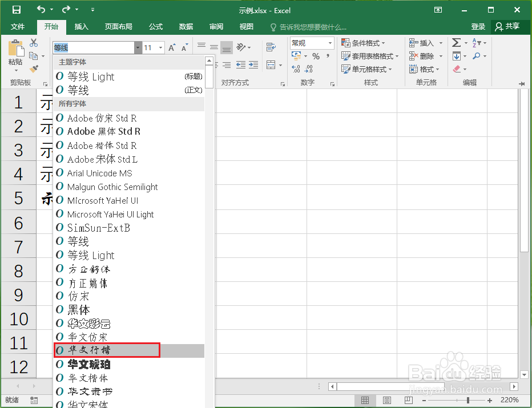Switch to the 审阅 ribbon tab
The image size is (532, 408).
click(x=216, y=26)
